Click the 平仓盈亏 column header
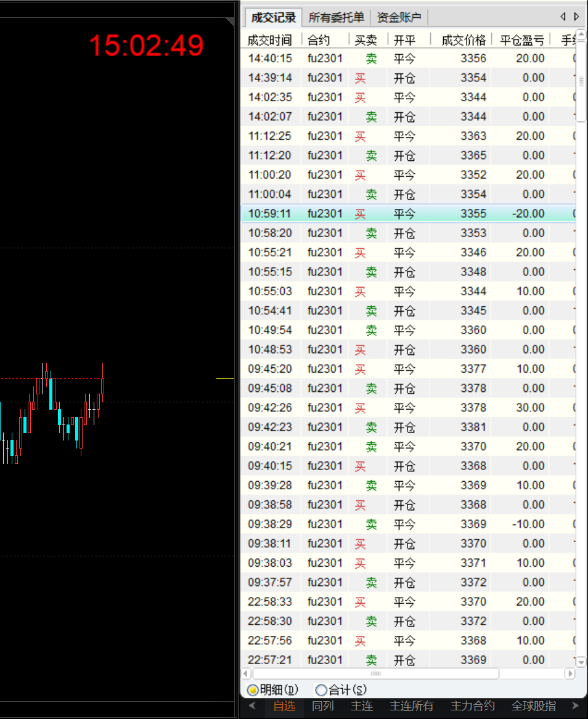This screenshot has height=719, width=588. (x=521, y=41)
